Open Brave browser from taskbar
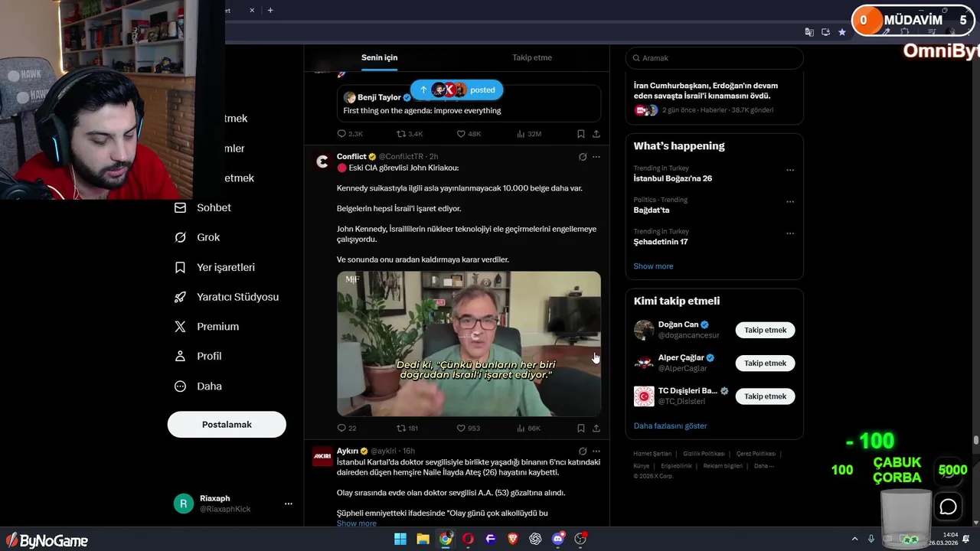 pos(513,539)
